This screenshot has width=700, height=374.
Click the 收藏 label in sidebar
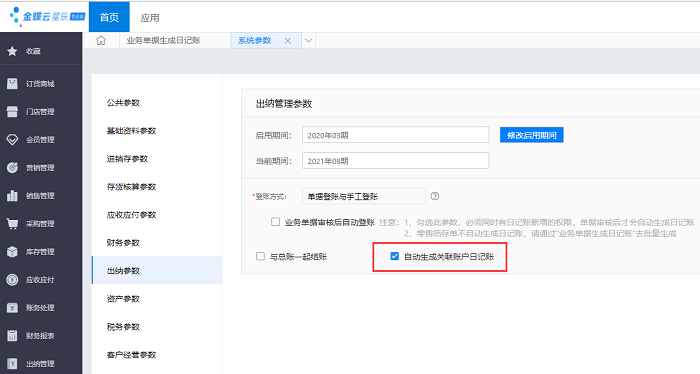pyautogui.click(x=33, y=51)
